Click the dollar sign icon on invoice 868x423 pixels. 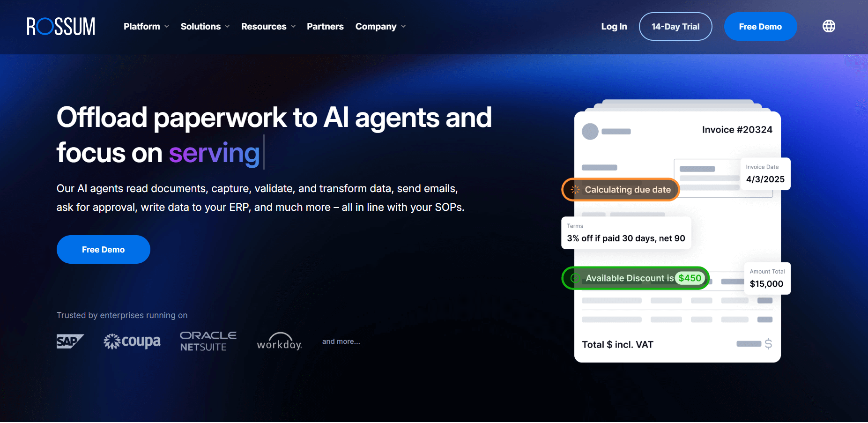(768, 344)
